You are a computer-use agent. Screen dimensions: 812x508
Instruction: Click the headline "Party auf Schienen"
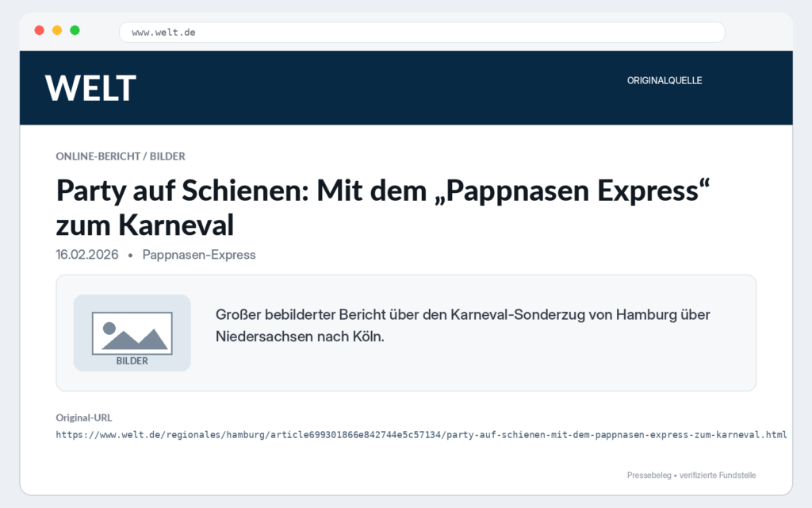pyautogui.click(x=383, y=207)
